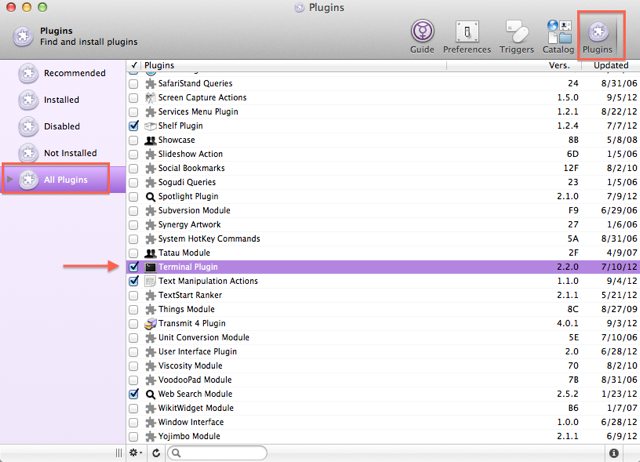Select the Unit Conversion Module row
This screenshot has height=462, width=640.
(x=383, y=338)
